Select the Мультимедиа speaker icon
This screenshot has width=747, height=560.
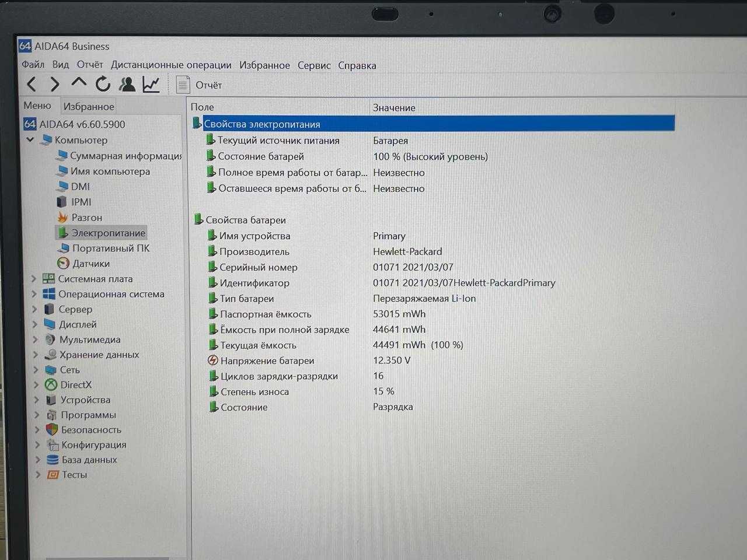pyautogui.click(x=50, y=339)
